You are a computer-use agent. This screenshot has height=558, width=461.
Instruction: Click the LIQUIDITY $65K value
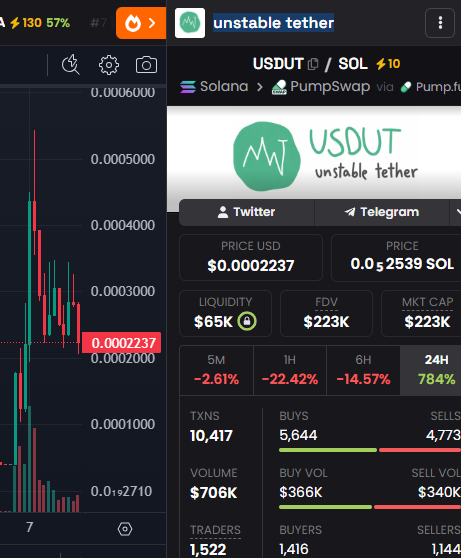pos(213,322)
